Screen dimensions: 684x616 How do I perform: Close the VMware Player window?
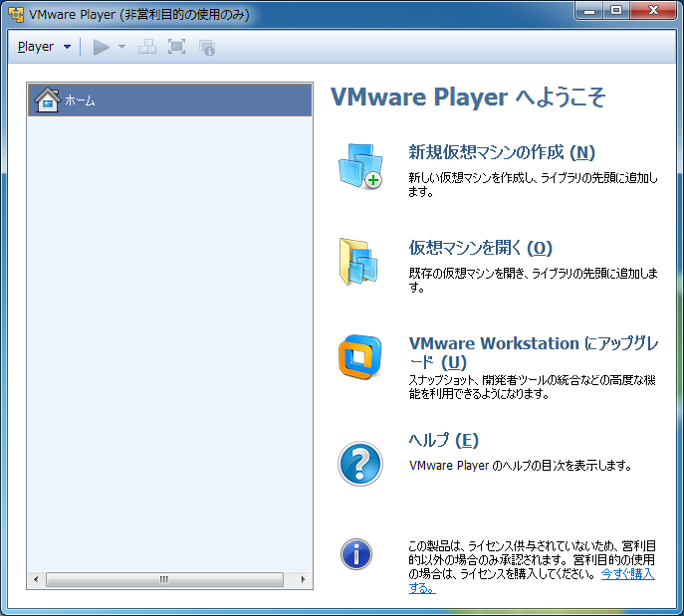[653, 10]
